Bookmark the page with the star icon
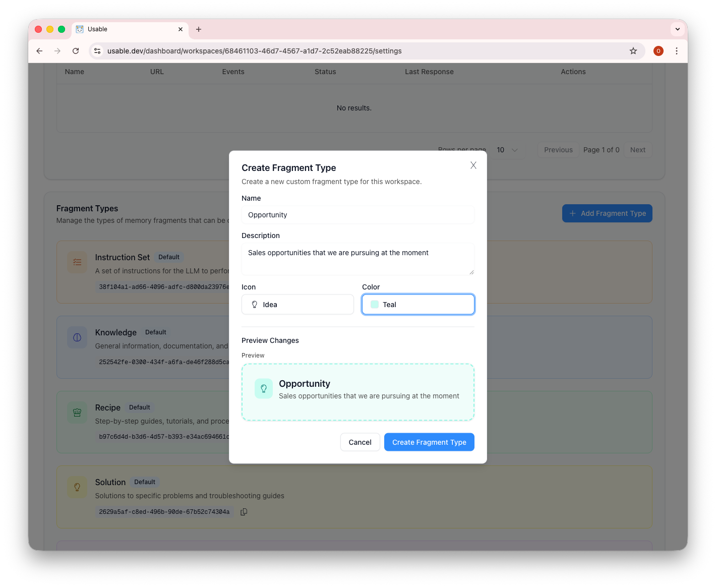This screenshot has height=588, width=716. tap(633, 51)
